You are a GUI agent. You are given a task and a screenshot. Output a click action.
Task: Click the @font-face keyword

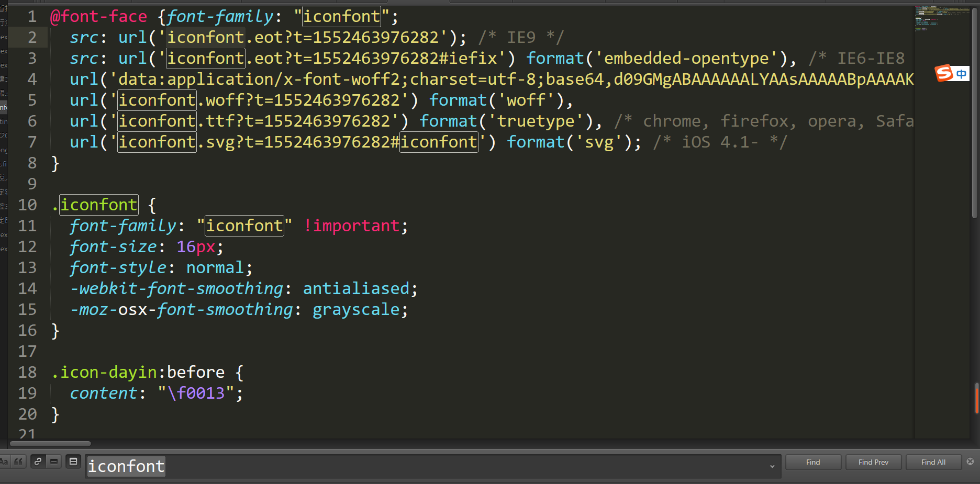[x=98, y=17]
